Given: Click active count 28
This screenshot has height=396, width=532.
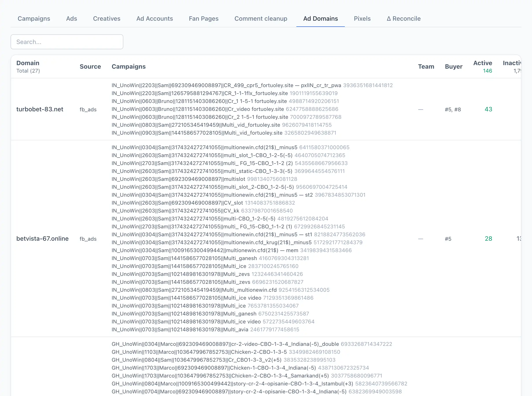Looking at the screenshot, I should coord(488,239).
